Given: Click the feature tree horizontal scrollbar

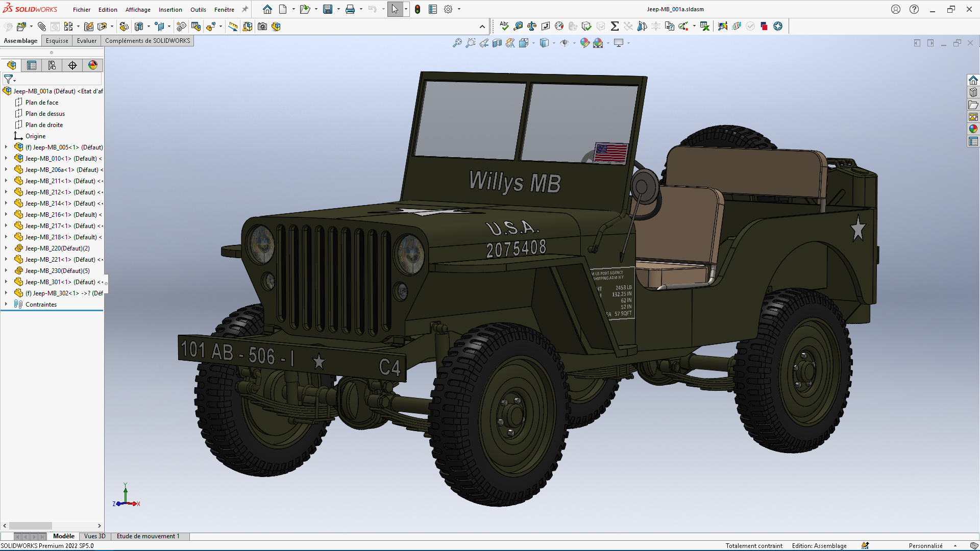Looking at the screenshot, I should [31, 525].
